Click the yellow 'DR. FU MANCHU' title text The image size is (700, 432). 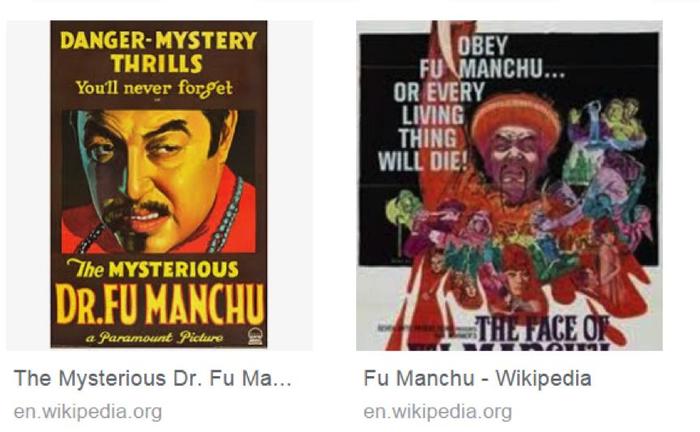[x=160, y=304]
